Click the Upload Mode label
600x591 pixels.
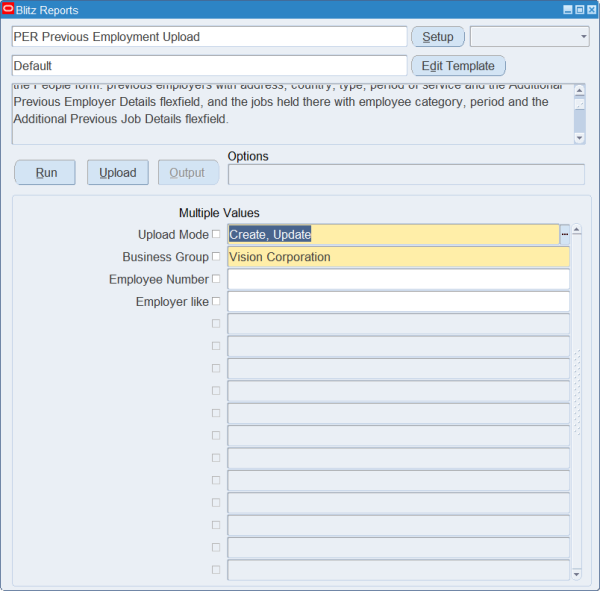(x=173, y=234)
